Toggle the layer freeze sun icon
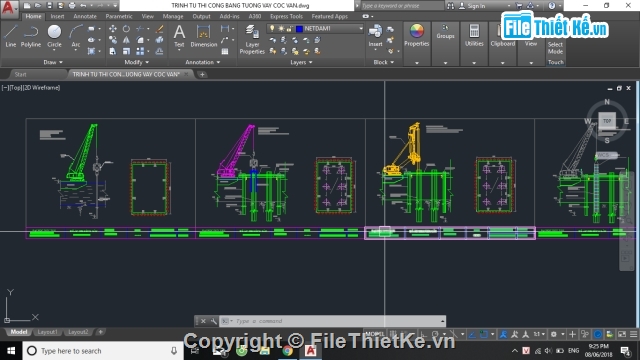The image size is (640, 360). 281,29
